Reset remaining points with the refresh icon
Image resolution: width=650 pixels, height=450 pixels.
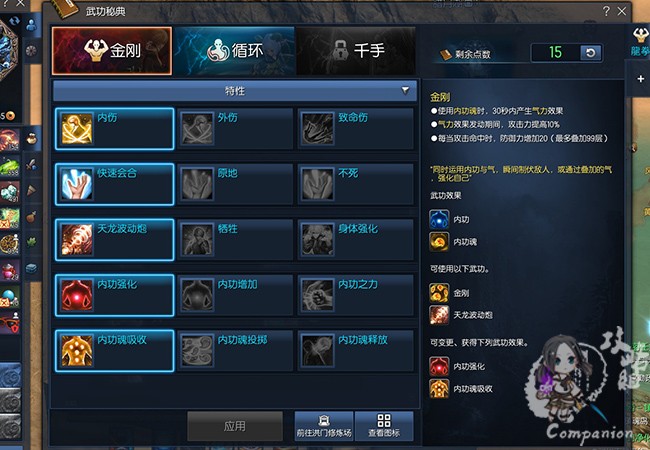click(x=591, y=53)
